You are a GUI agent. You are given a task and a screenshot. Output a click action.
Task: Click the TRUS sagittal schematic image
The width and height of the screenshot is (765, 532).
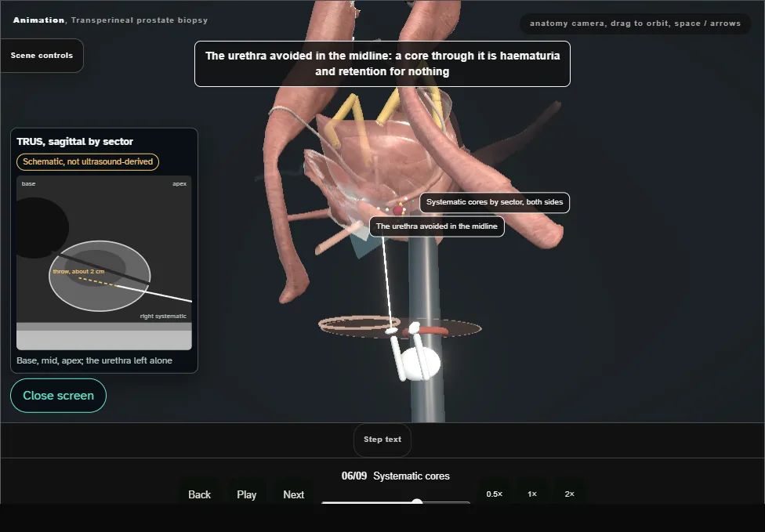(x=104, y=262)
